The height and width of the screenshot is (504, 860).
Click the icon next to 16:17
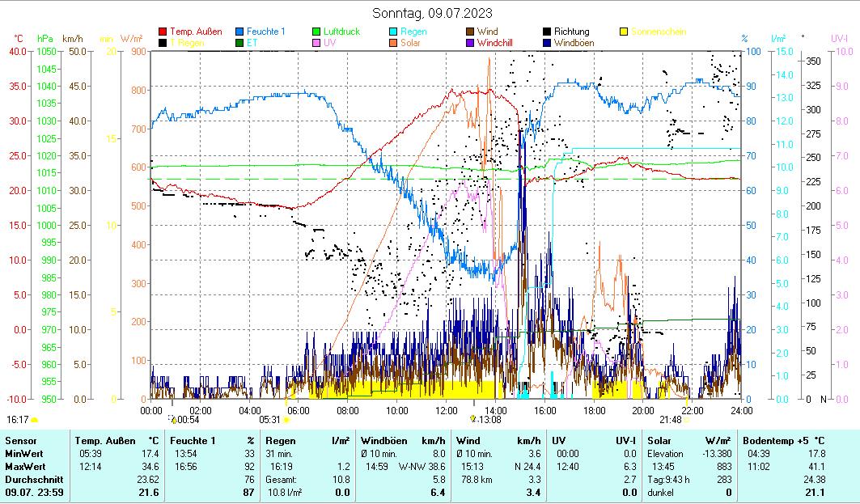pyautogui.click(x=35, y=420)
